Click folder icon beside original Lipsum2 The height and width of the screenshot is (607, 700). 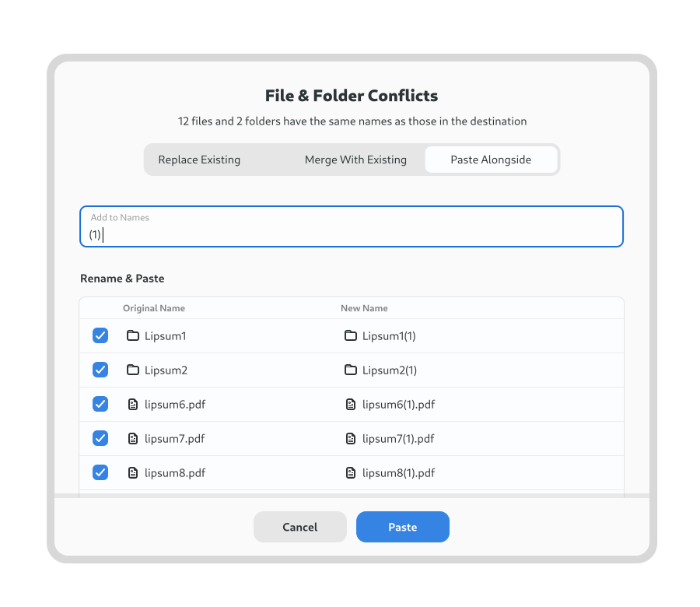click(x=132, y=370)
